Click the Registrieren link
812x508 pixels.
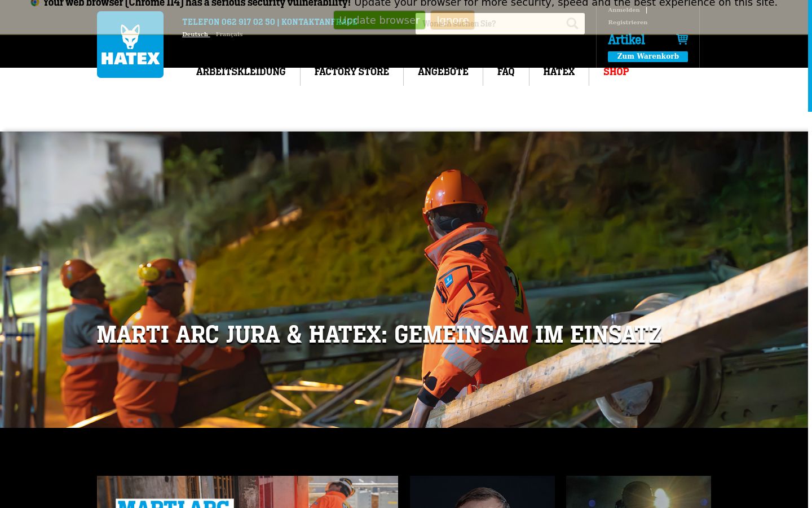tap(628, 23)
